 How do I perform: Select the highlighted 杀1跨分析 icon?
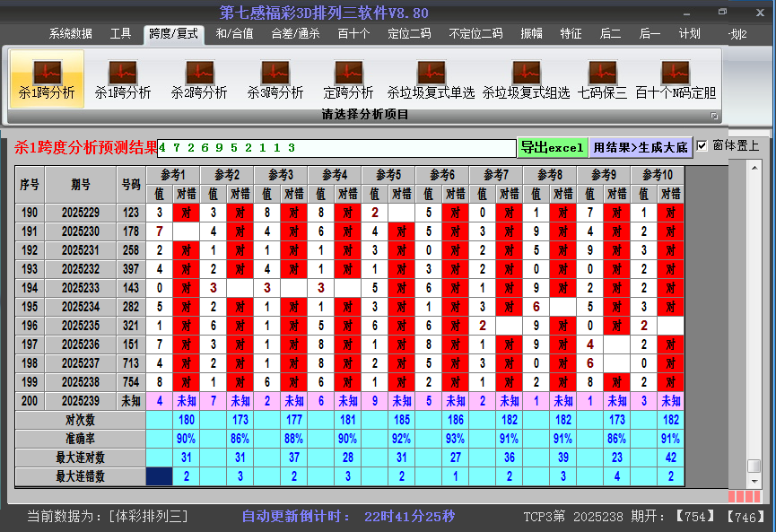point(47,78)
